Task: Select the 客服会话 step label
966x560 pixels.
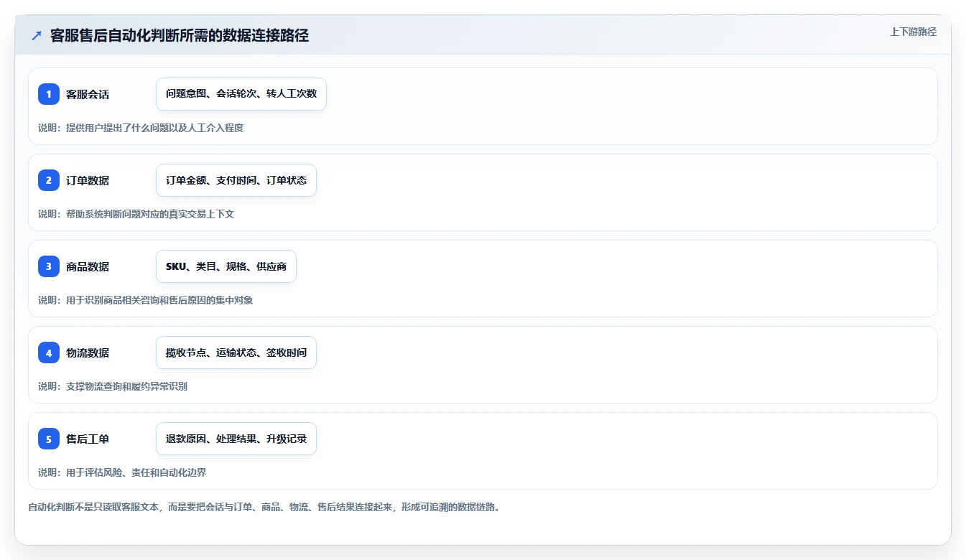Action: [88, 94]
